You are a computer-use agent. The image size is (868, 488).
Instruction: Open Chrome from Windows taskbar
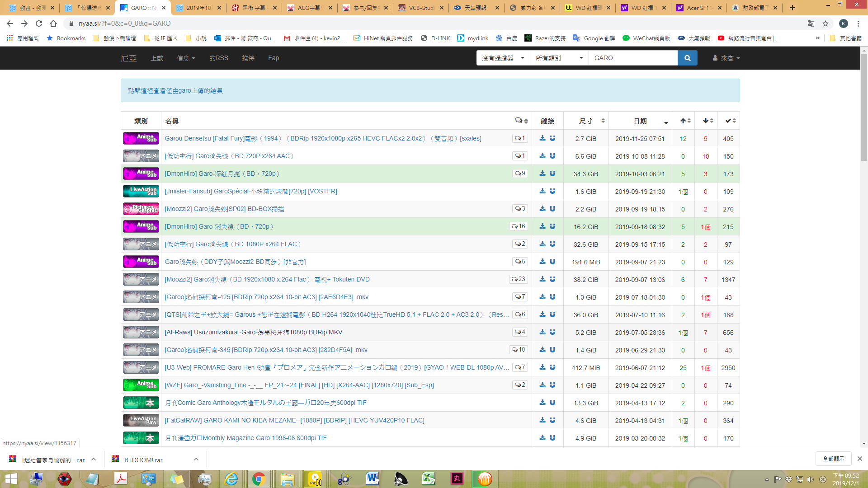click(x=259, y=479)
